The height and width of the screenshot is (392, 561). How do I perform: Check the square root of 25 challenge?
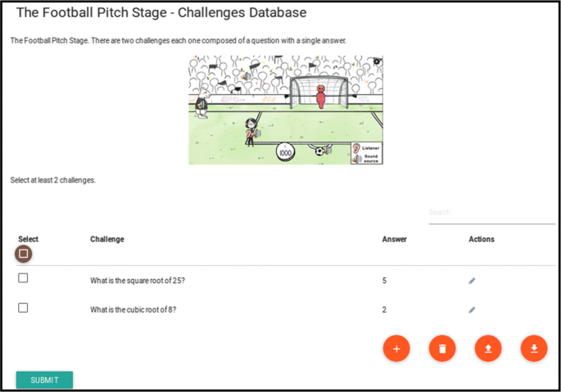coord(23,278)
